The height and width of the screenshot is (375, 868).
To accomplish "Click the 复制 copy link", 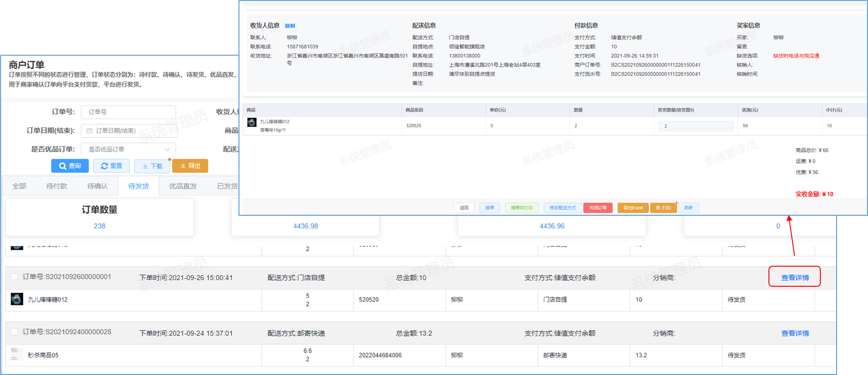I will (290, 26).
